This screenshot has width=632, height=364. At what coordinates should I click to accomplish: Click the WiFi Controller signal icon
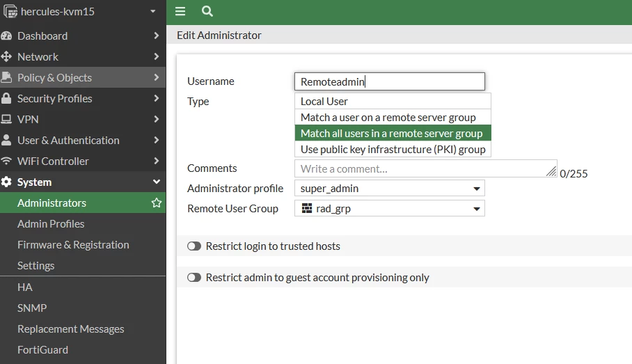click(x=6, y=161)
